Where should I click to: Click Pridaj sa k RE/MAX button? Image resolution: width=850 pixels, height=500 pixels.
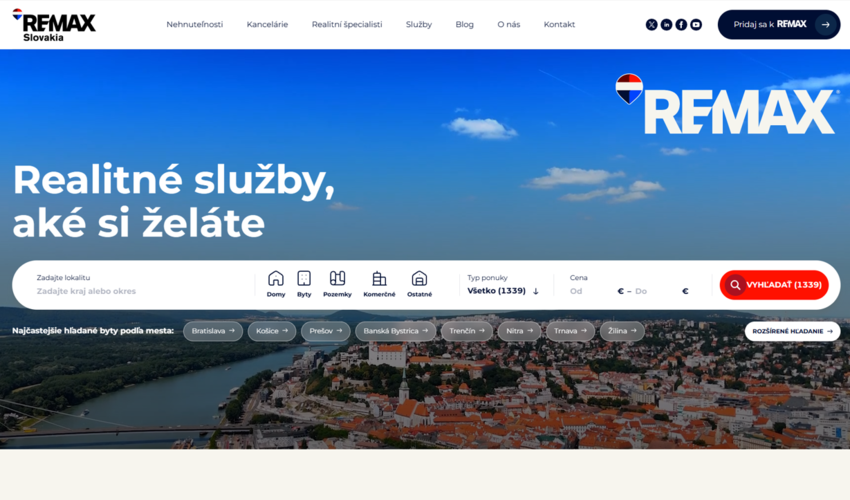tap(779, 24)
